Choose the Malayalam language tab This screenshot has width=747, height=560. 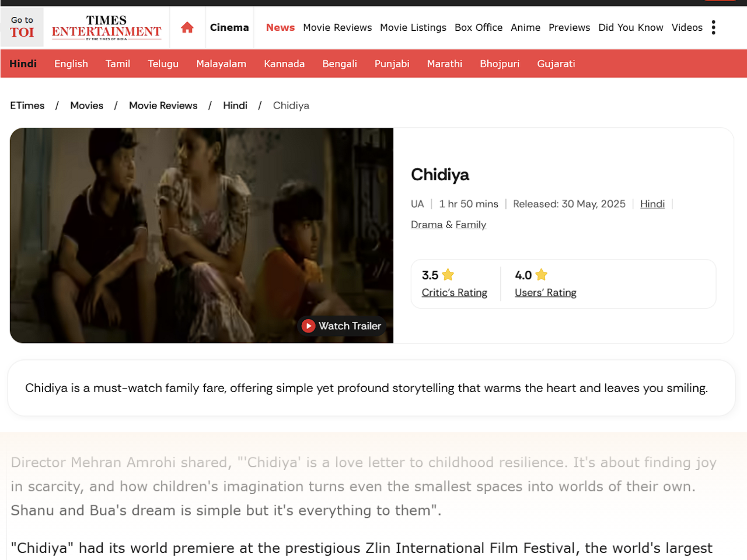(221, 64)
